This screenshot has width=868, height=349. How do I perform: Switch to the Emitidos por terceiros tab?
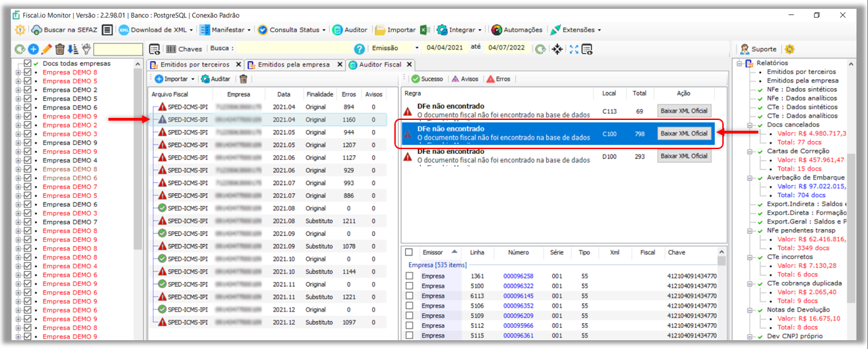click(x=194, y=64)
